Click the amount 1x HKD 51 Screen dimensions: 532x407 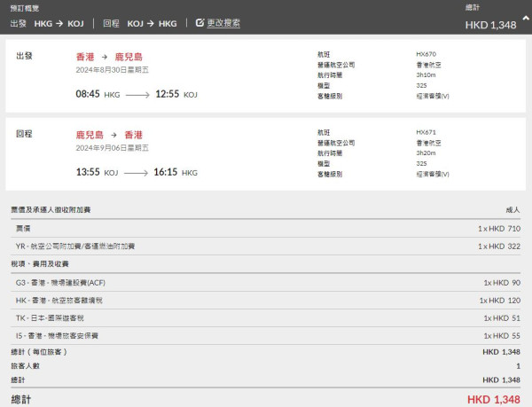tap(502, 317)
